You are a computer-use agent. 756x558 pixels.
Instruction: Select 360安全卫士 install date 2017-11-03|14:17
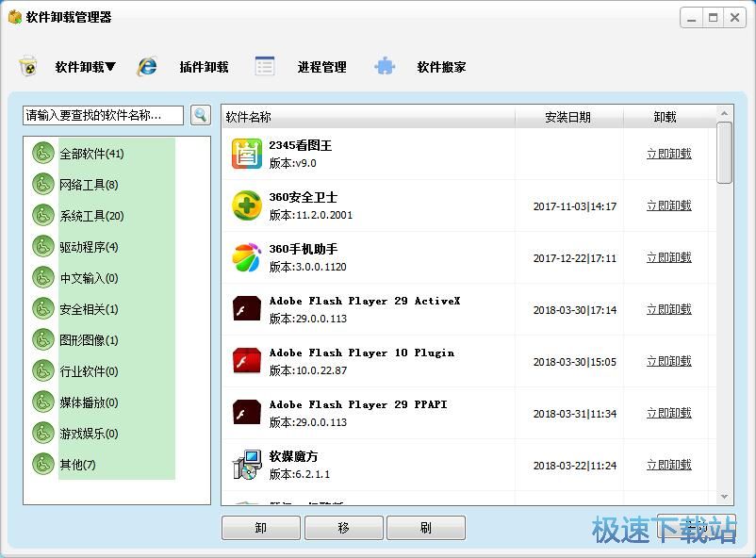(x=575, y=206)
